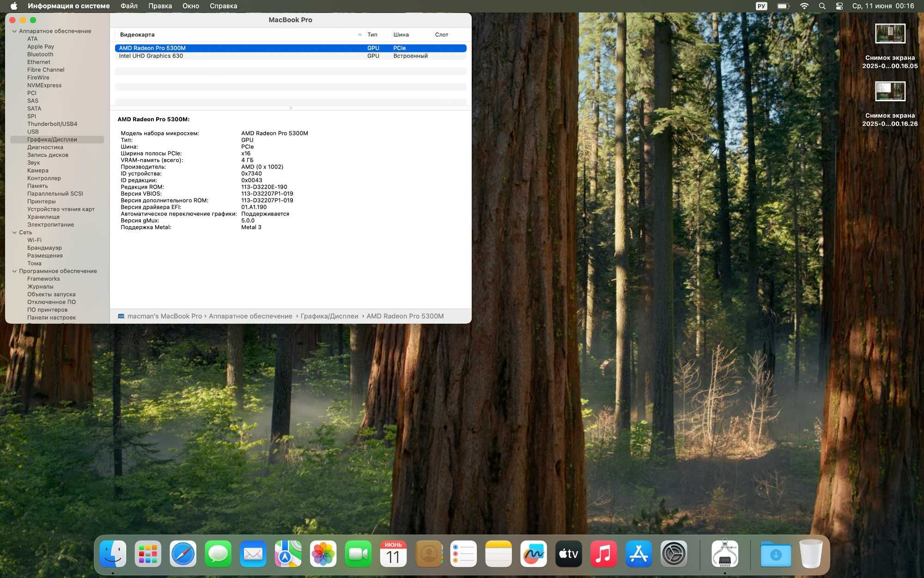This screenshot has width=924, height=578.
Task: Select Apple Pay in the sidebar
Action: click(41, 47)
